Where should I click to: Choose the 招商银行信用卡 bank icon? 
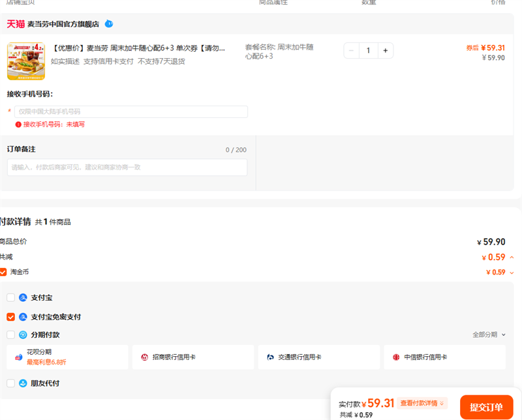pos(144,357)
